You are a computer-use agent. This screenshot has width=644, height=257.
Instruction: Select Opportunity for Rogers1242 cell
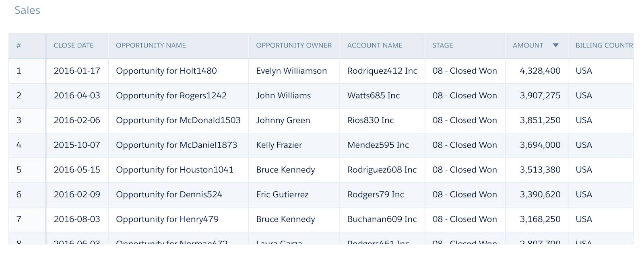(x=178, y=96)
